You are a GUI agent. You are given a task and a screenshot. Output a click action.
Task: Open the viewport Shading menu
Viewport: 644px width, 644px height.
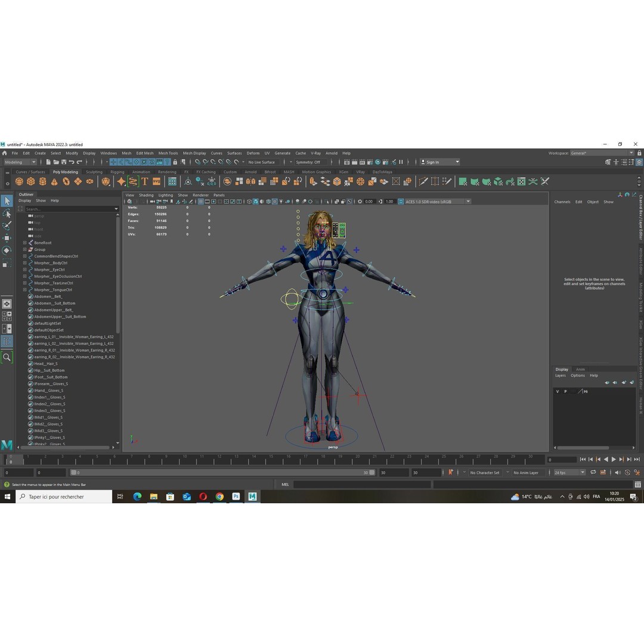146,195
